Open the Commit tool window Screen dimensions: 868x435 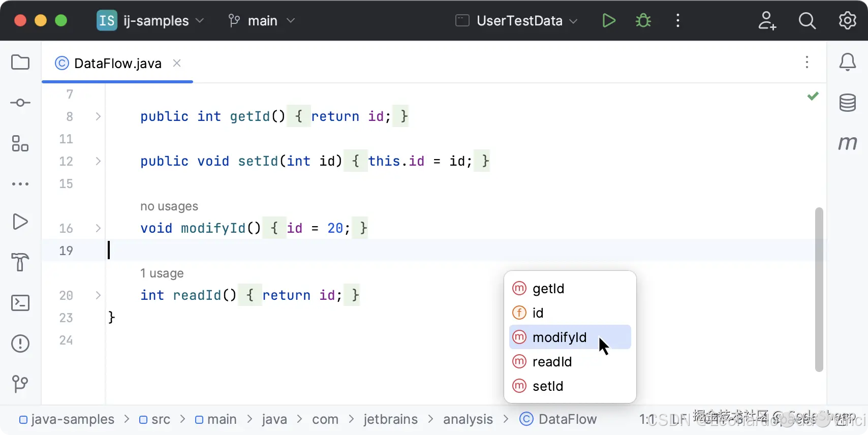(20, 103)
